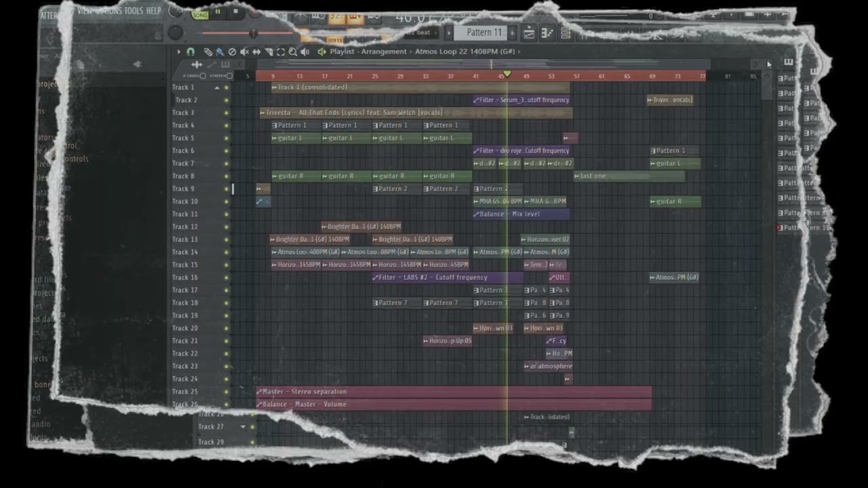868x488 pixels.
Task: Select the Delete tool in playlist toolbar
Action: pos(232,52)
